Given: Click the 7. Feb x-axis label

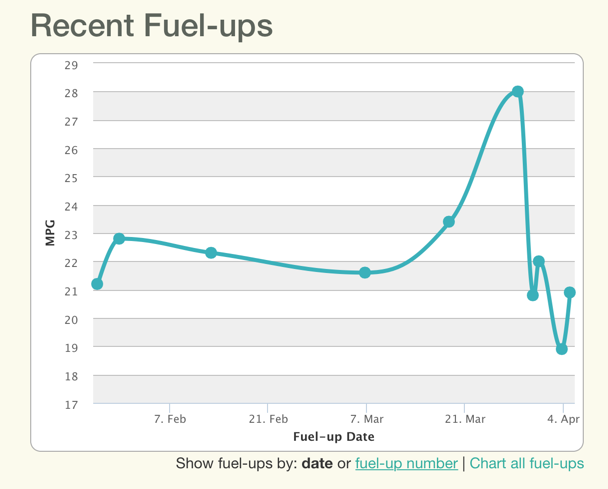Looking at the screenshot, I should [x=170, y=419].
